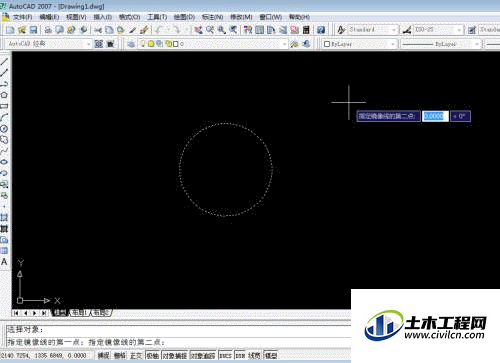
Task: Open Plot Preview from the standard toolbar
Action: (x=60, y=30)
